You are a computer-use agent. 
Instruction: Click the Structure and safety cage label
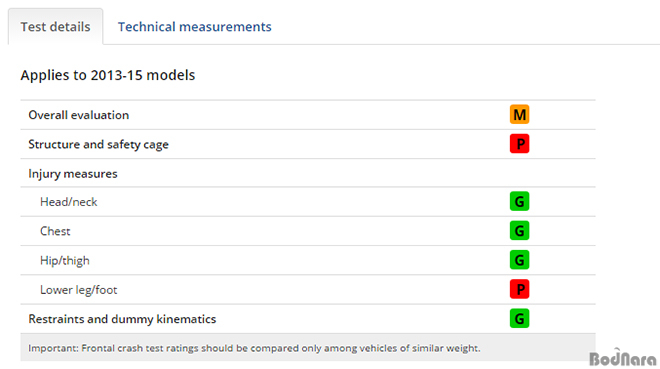(98, 144)
